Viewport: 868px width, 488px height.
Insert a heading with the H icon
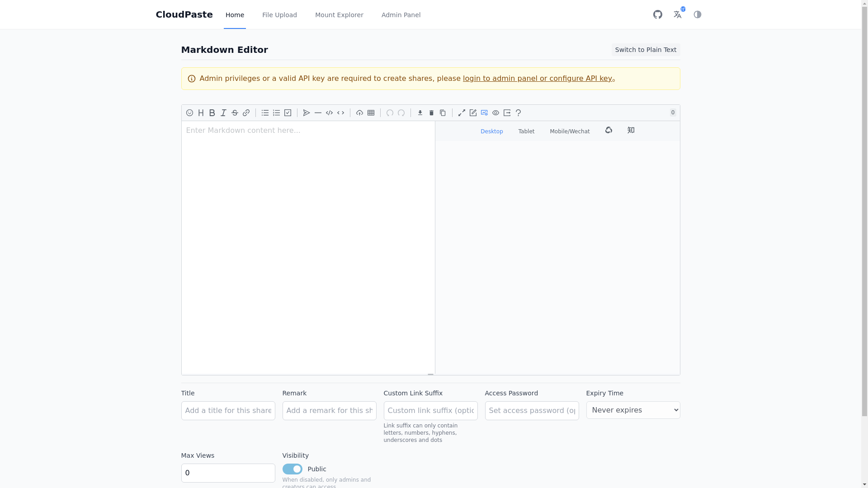point(201,113)
